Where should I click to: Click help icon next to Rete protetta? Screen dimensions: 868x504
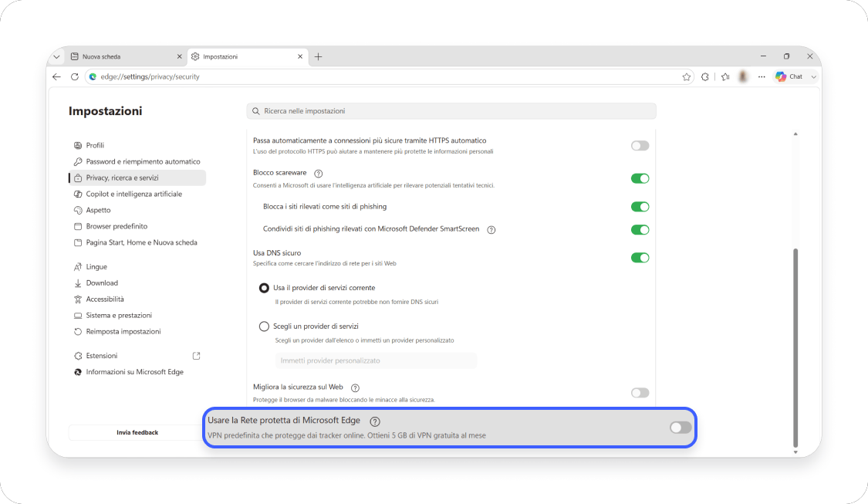click(x=375, y=421)
